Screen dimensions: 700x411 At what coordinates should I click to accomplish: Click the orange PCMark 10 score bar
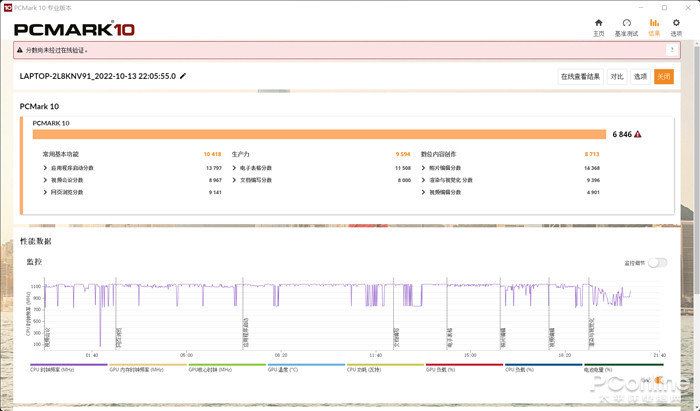[319, 134]
